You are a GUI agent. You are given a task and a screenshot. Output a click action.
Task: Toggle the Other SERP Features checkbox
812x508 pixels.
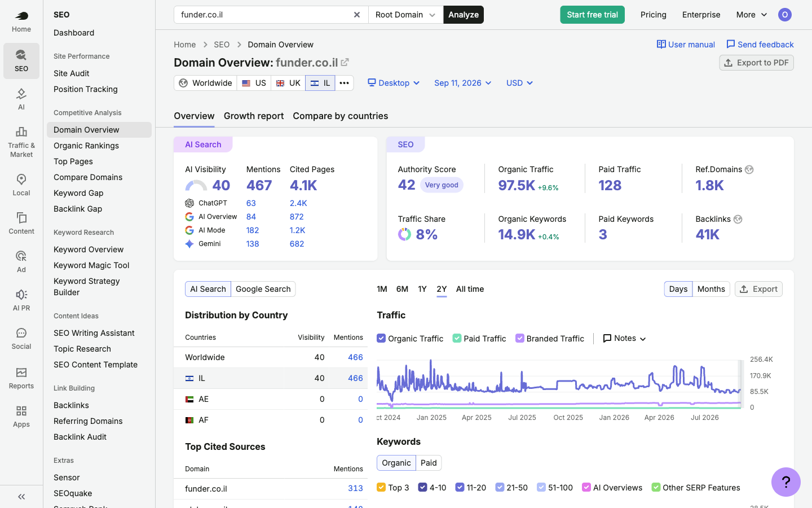(x=656, y=488)
